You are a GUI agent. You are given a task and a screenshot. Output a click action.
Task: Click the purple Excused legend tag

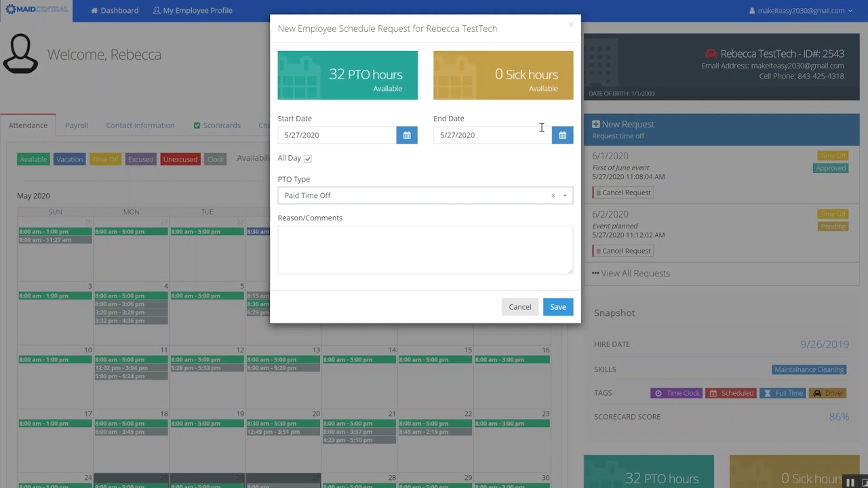click(x=141, y=159)
